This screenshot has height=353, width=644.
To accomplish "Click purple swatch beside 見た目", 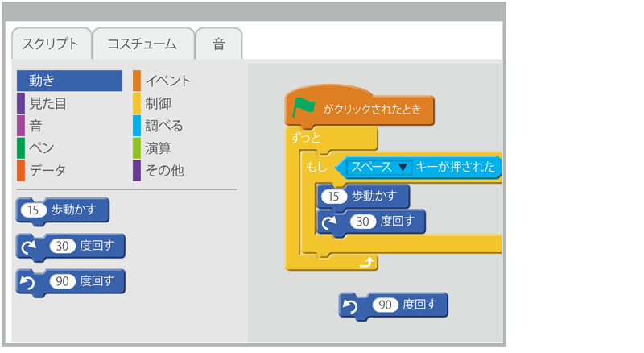I will point(21,103).
